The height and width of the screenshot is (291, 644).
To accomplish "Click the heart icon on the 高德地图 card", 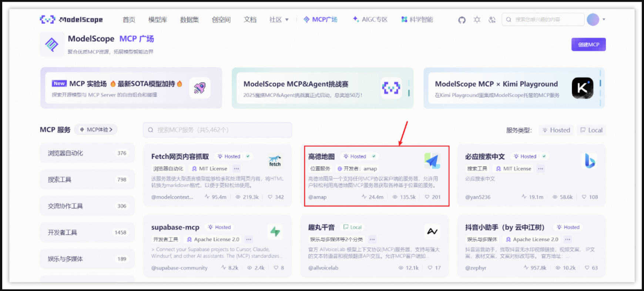I will [427, 197].
